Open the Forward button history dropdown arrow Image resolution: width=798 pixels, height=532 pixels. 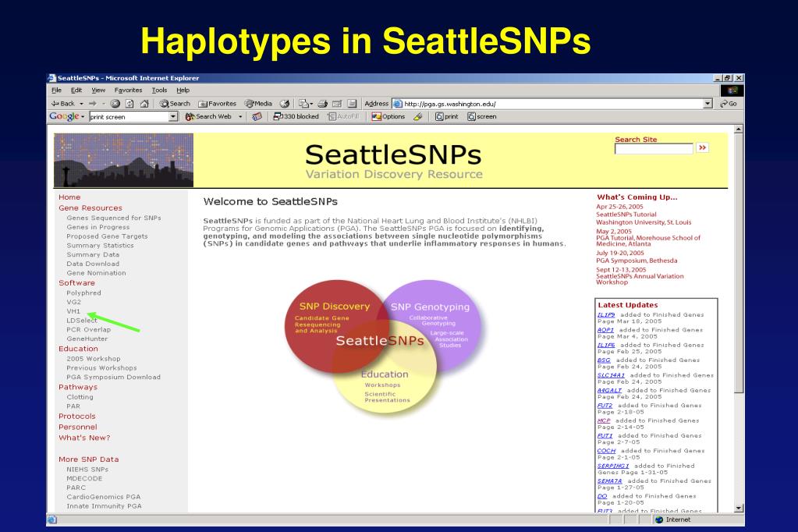[103, 104]
